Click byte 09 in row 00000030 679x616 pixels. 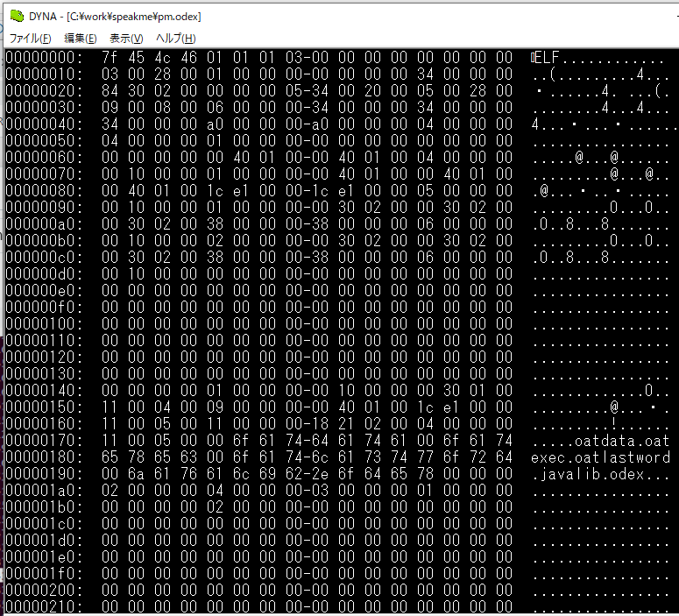(110, 108)
